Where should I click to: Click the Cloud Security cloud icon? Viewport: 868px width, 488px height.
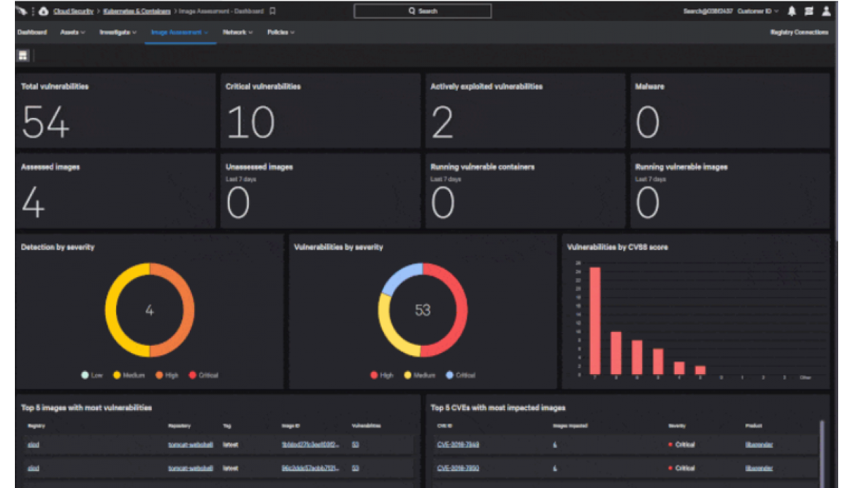click(44, 11)
